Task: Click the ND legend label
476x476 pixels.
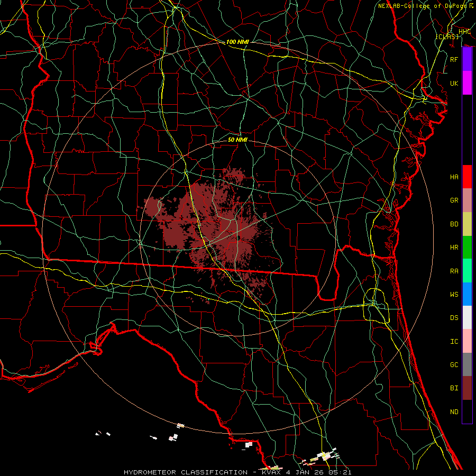Action: click(454, 412)
